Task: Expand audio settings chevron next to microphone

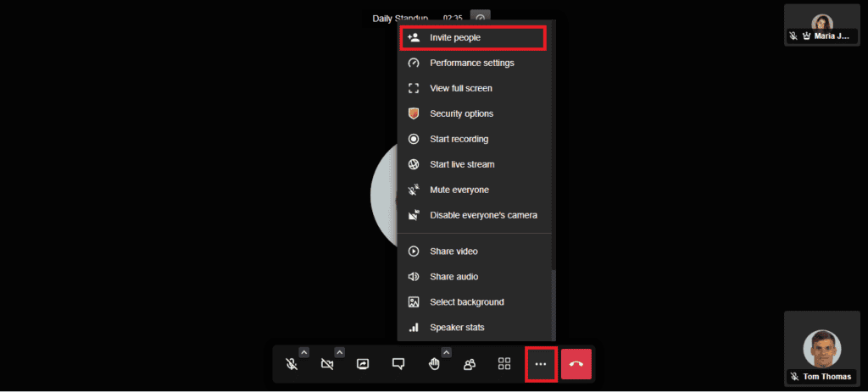Action: pyautogui.click(x=304, y=352)
